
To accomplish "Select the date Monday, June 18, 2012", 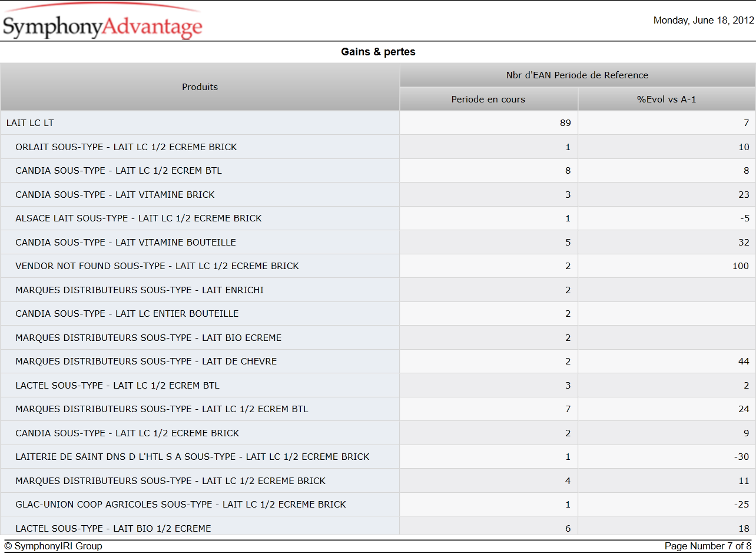I will click(704, 21).
